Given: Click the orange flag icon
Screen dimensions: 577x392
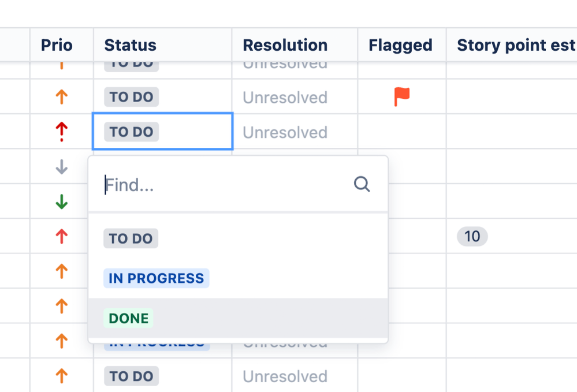Looking at the screenshot, I should point(401,96).
